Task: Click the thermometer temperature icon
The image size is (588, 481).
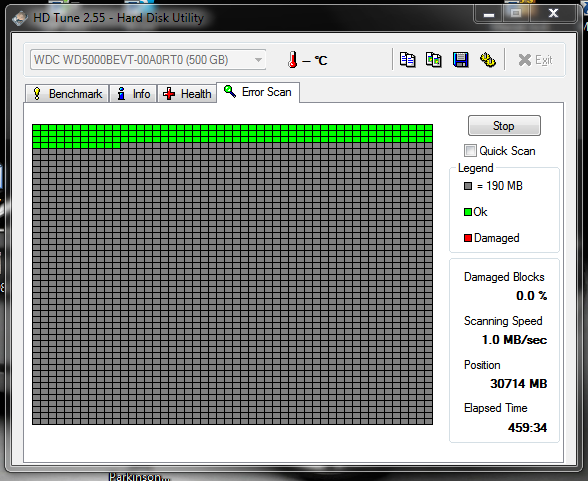Action: pos(293,60)
